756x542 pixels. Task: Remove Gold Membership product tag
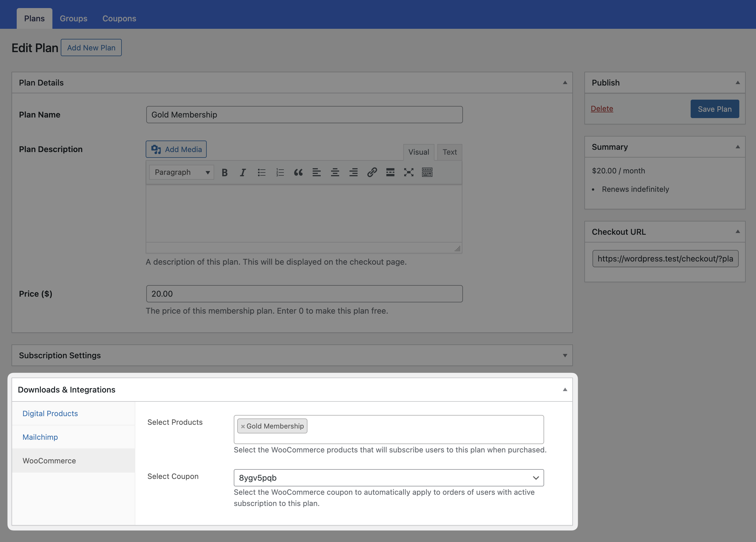pos(243,426)
